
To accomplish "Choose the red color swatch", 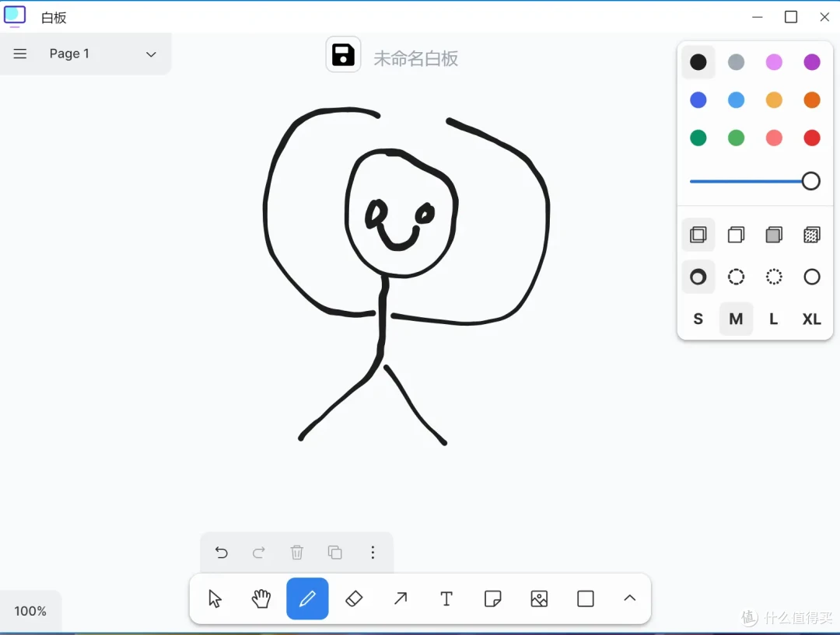I will 812,138.
